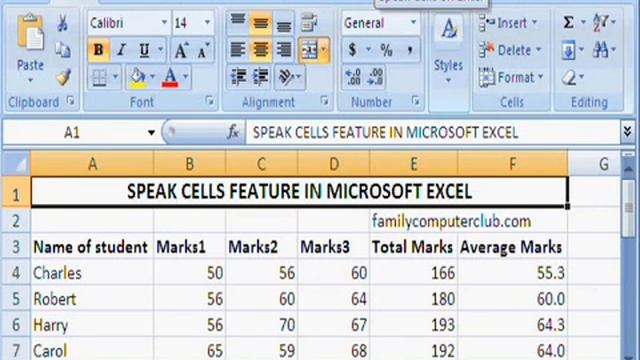Click the Paste clipboard icon
Image resolution: width=640 pixels, height=360 pixels.
[x=30, y=33]
